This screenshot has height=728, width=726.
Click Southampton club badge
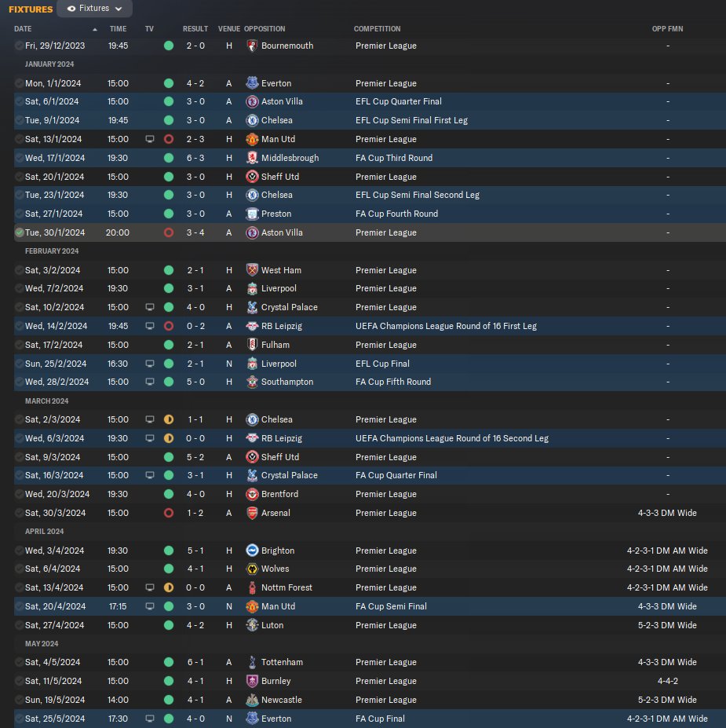[252, 382]
